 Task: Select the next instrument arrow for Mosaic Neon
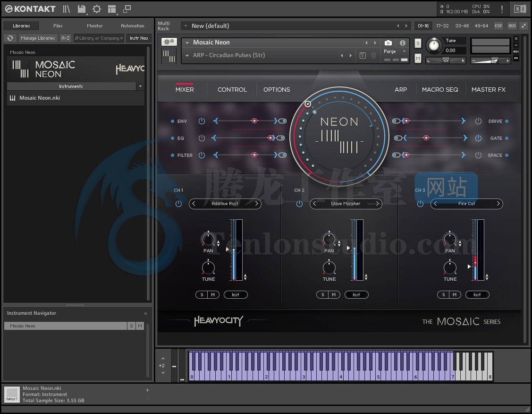point(375,43)
